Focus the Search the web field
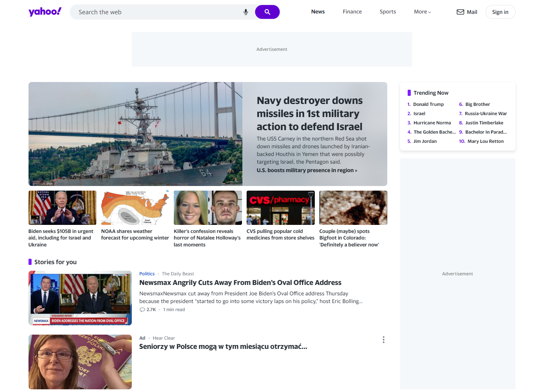Screen dimensions: 541x392 [158, 12]
